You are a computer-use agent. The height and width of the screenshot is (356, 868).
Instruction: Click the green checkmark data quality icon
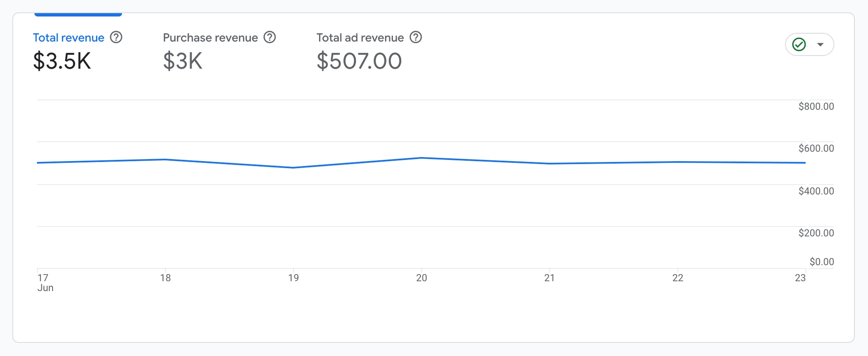click(x=799, y=45)
